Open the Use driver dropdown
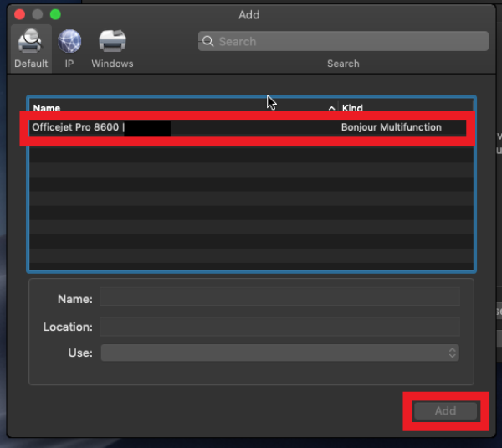The width and height of the screenshot is (502, 448). click(279, 353)
